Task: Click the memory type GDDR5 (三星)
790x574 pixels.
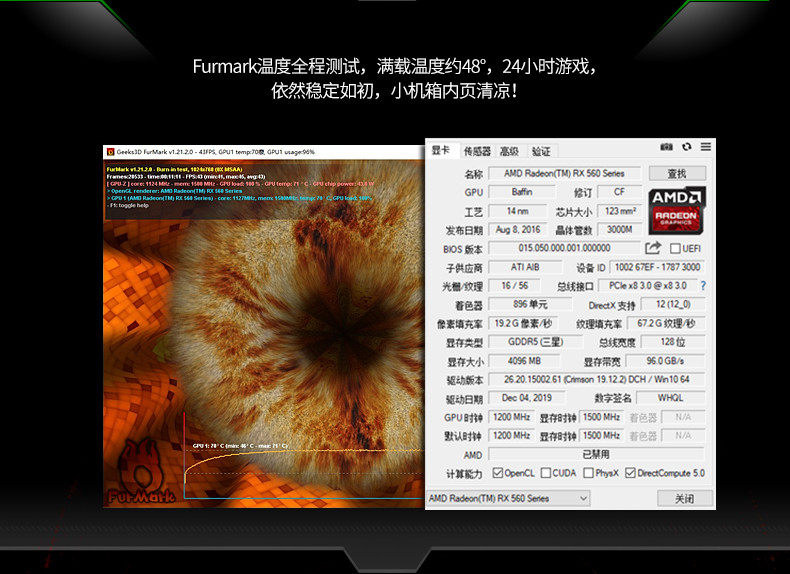Action: (536, 342)
